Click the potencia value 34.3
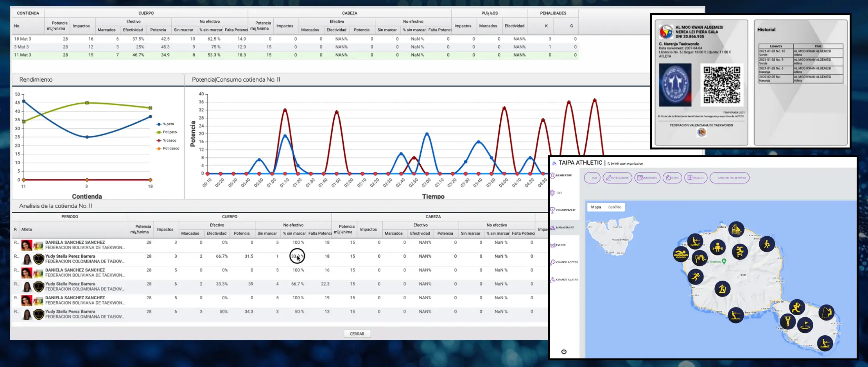 [x=249, y=312]
